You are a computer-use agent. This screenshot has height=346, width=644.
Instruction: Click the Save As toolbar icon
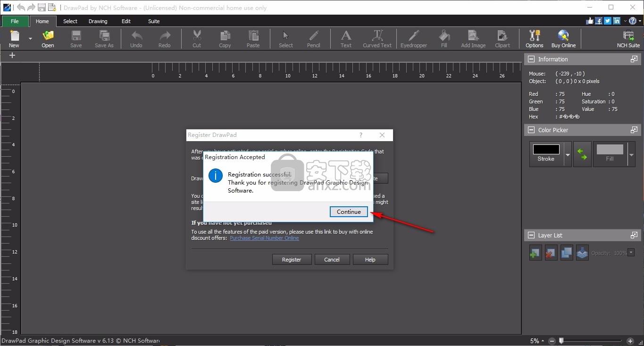(x=104, y=39)
